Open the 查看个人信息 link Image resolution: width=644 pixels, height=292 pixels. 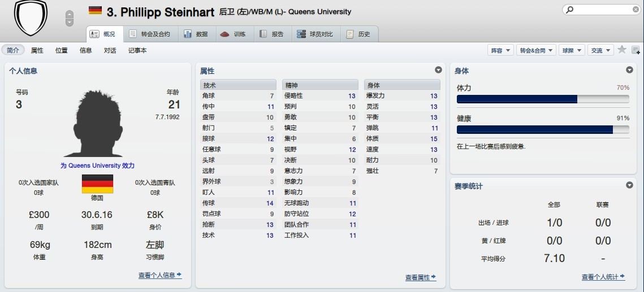160,275
